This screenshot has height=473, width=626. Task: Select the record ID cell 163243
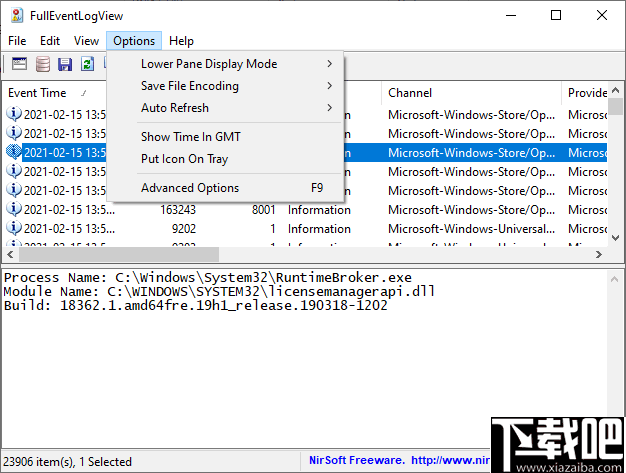point(178,210)
